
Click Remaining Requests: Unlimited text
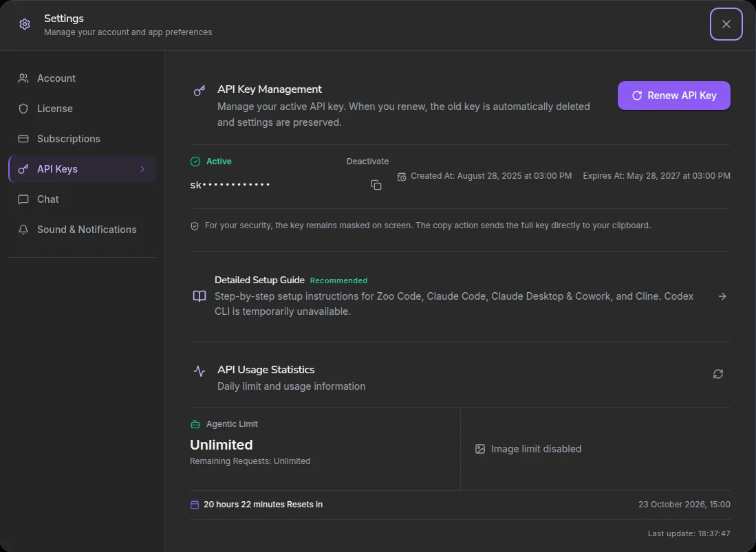pyautogui.click(x=250, y=461)
